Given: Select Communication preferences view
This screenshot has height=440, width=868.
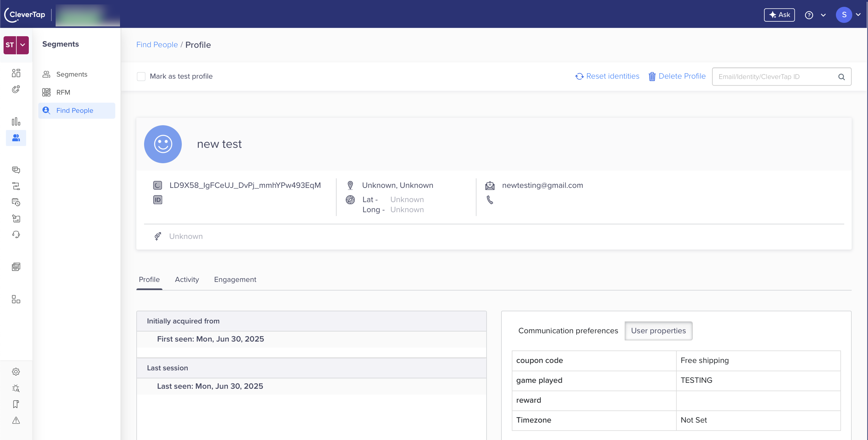Looking at the screenshot, I should point(568,331).
